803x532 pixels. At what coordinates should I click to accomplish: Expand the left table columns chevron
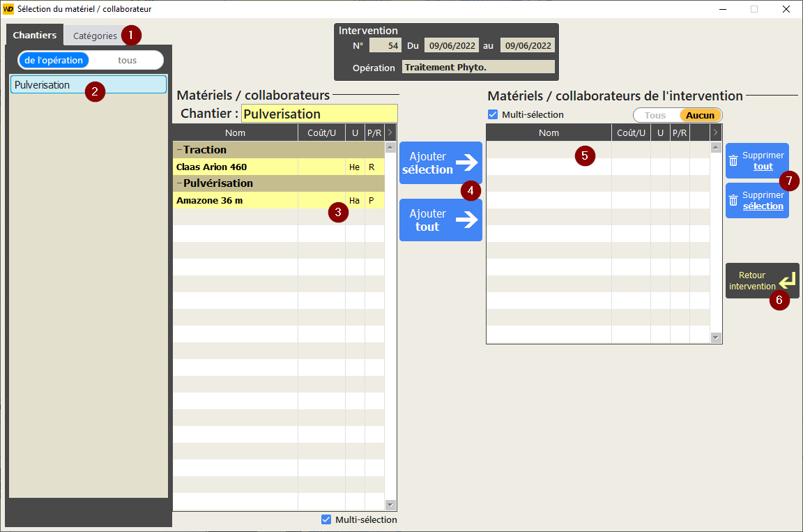point(390,132)
